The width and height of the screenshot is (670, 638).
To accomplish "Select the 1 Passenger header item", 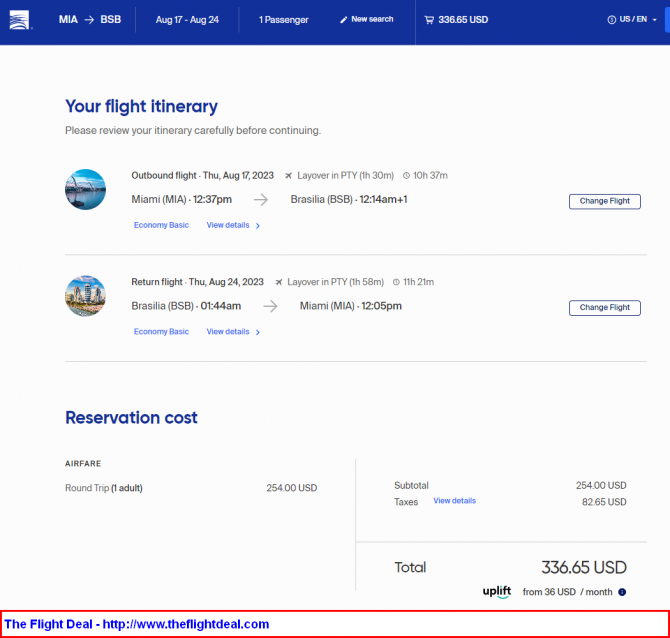I will point(283,20).
